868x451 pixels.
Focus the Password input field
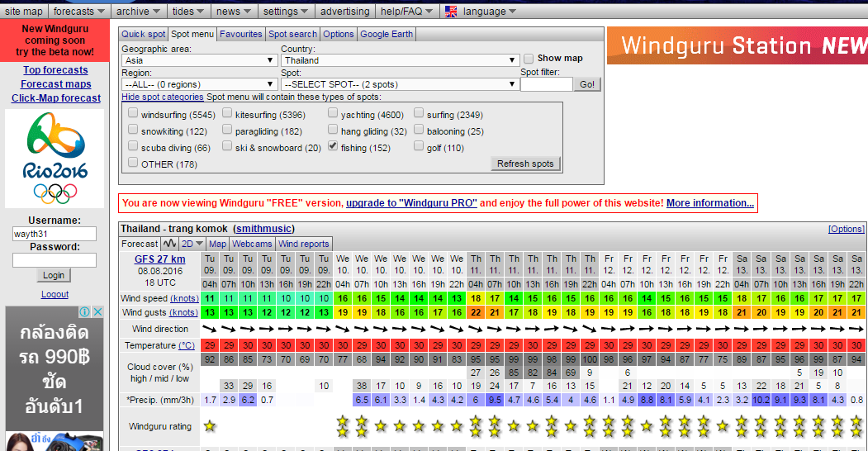coord(55,260)
